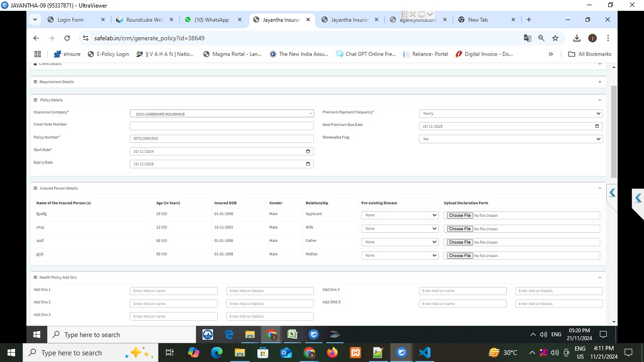This screenshot has width=644, height=362.
Task: Launch Visual Studio Code from taskbar
Action: pyautogui.click(x=424, y=353)
